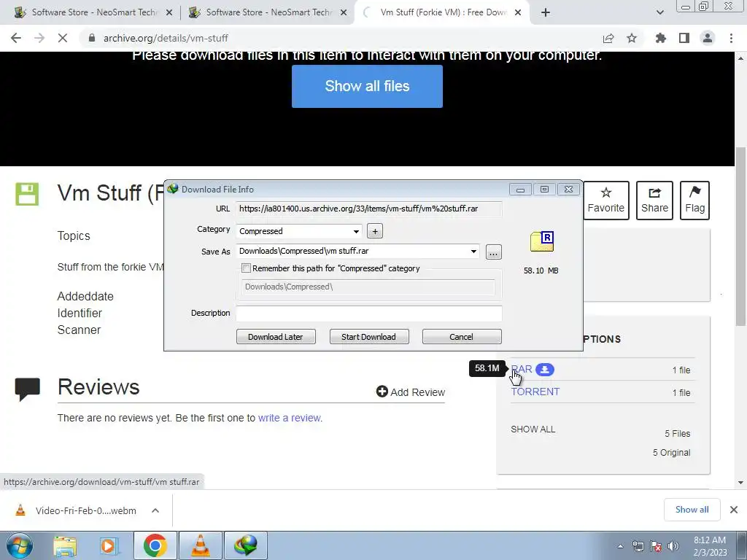
Task: Click the Action Center flag tray icon
Action: point(656,546)
